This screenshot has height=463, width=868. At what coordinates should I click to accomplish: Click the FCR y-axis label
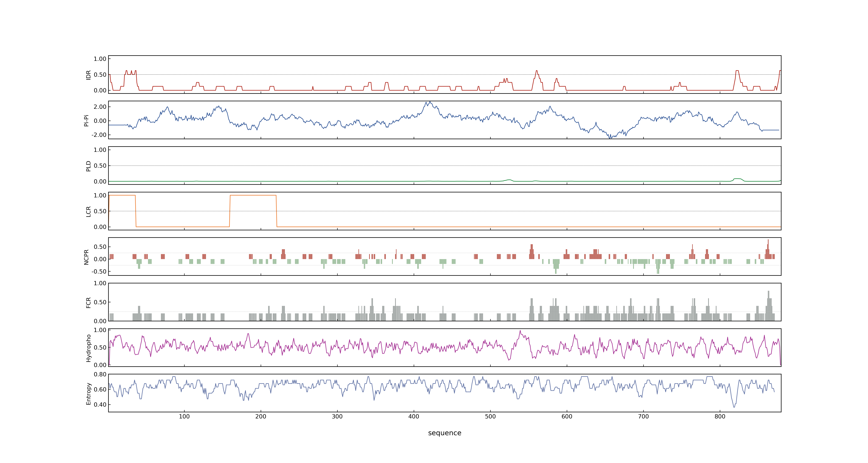click(x=88, y=303)
